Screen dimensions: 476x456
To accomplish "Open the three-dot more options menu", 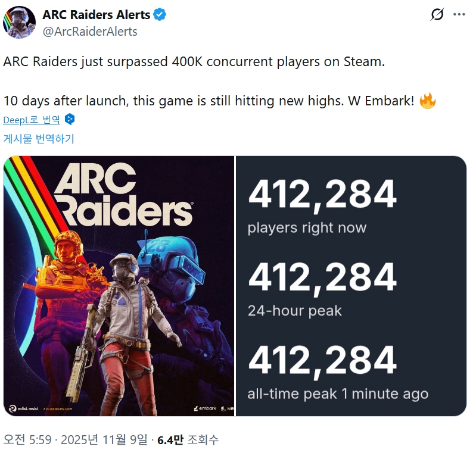I will pyautogui.click(x=459, y=14).
